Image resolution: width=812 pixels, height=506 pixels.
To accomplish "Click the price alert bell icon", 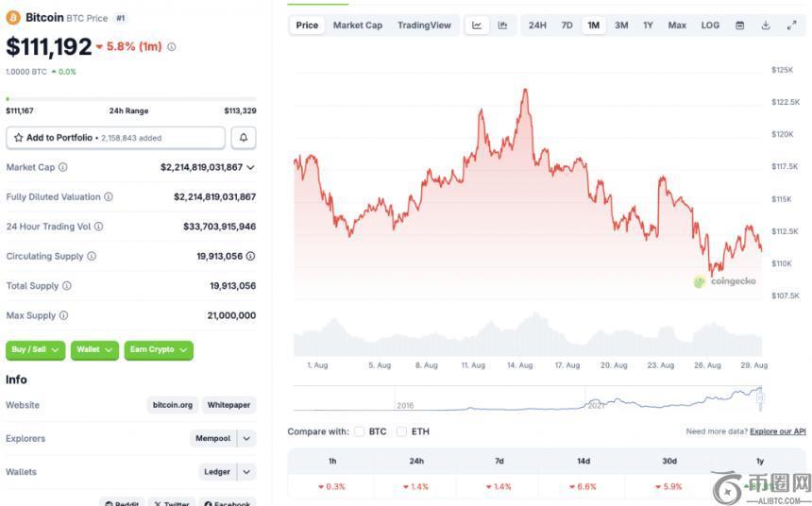I will point(243,138).
